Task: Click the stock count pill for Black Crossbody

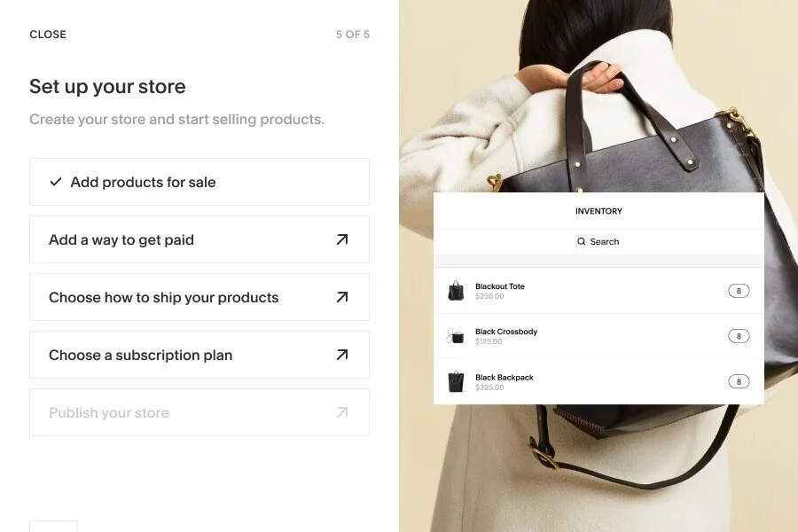Action: coord(739,336)
